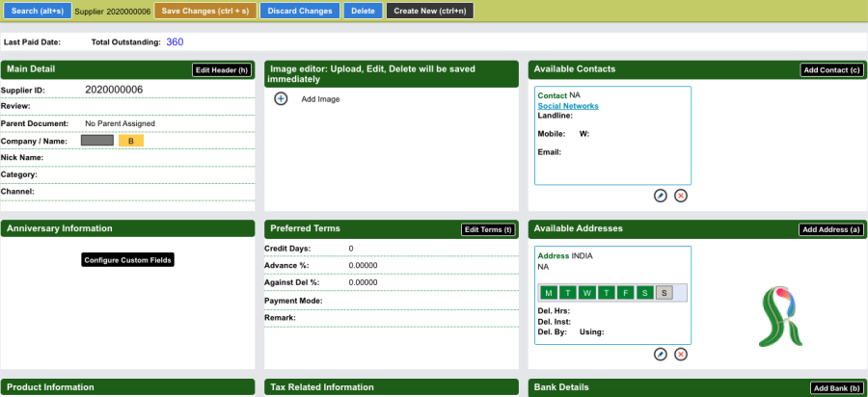Add Bank in Bank Details
Image resolution: width=868 pixels, height=397 pixels.
click(x=837, y=388)
